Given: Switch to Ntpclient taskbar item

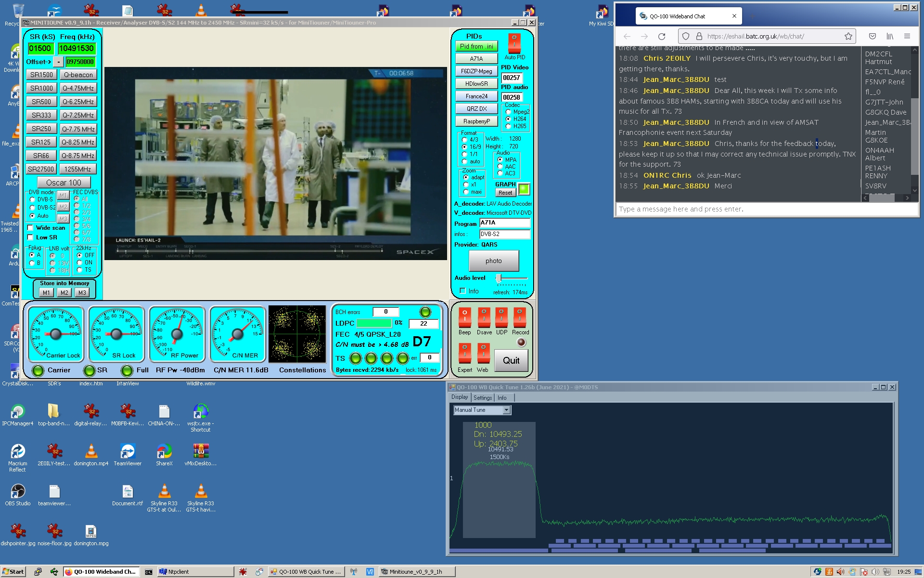Looking at the screenshot, I should (195, 572).
